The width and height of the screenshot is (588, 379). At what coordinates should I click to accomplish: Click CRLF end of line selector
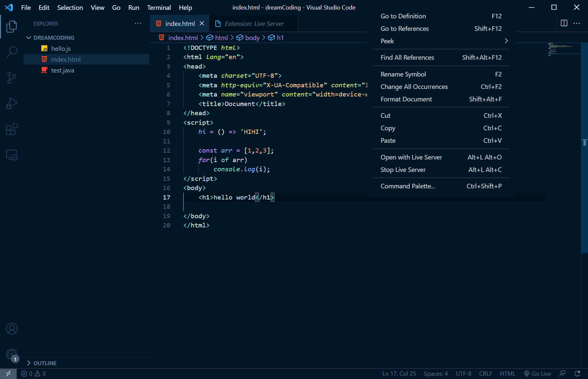pos(485,373)
